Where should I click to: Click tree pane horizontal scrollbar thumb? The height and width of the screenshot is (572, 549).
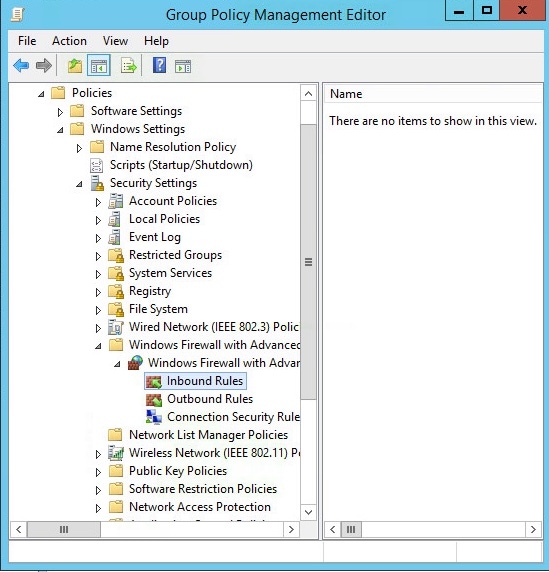pos(64,529)
